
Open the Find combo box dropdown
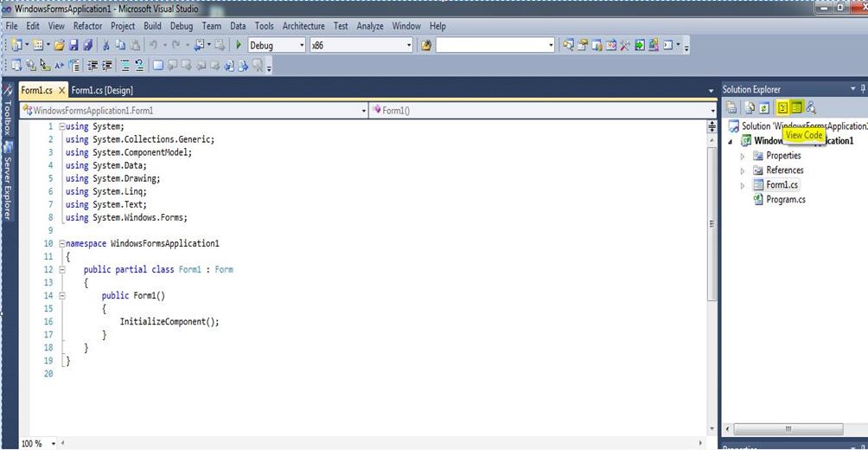[x=551, y=46]
